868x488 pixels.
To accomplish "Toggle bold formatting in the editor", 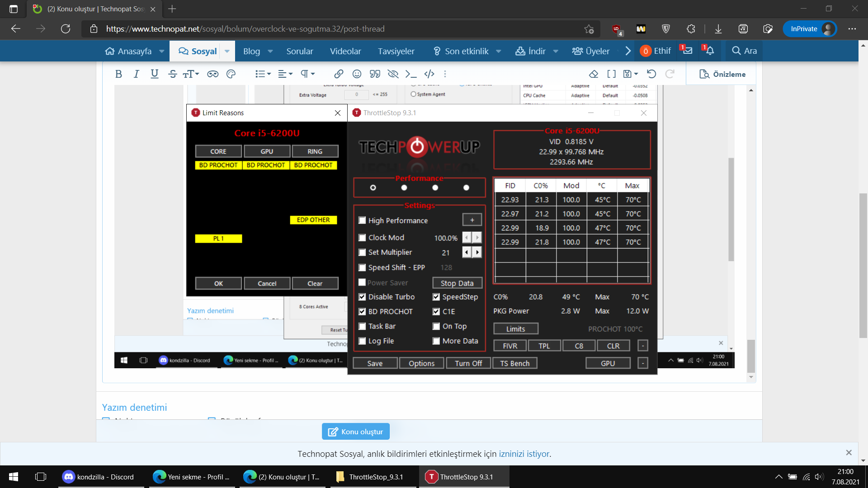I will [118, 74].
